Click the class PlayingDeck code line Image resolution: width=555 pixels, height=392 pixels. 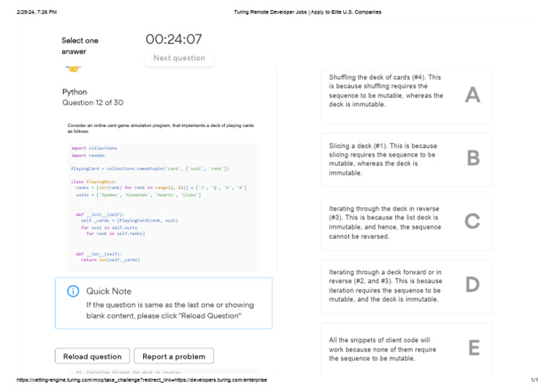(x=94, y=182)
